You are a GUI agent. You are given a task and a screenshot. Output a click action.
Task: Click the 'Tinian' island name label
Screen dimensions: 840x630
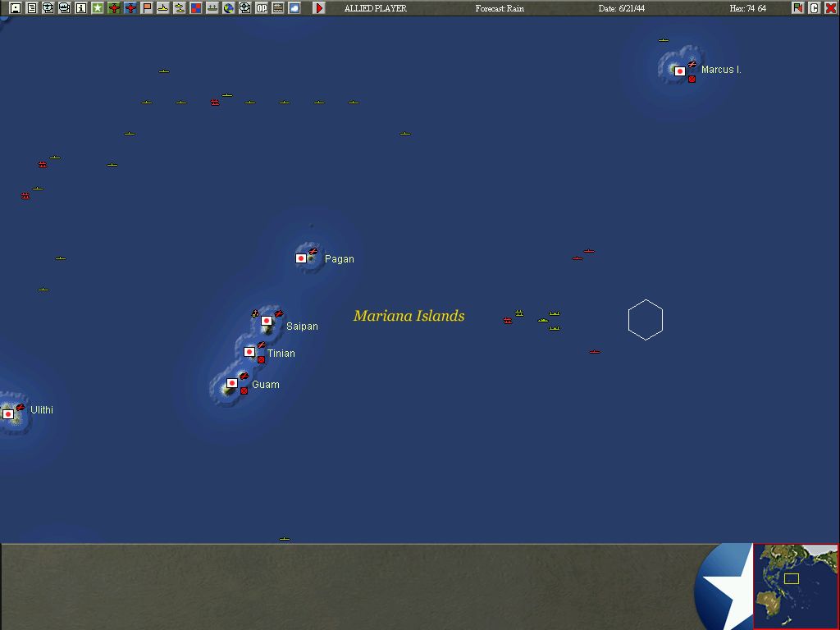click(281, 353)
